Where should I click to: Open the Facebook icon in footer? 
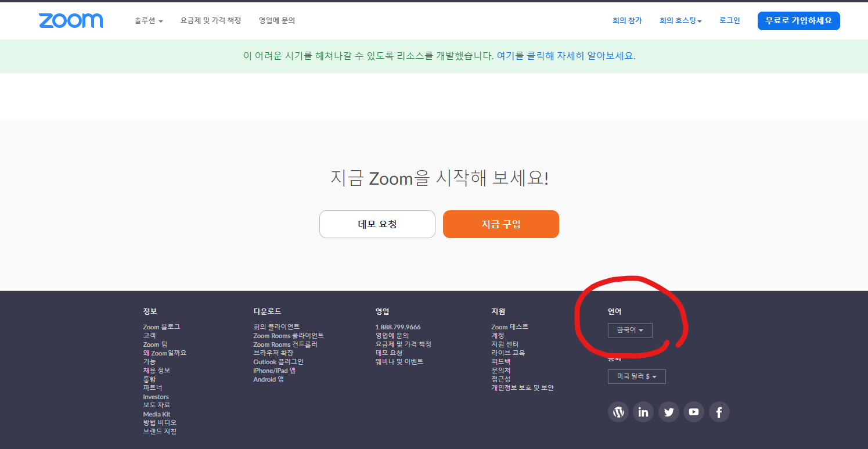pyautogui.click(x=719, y=412)
